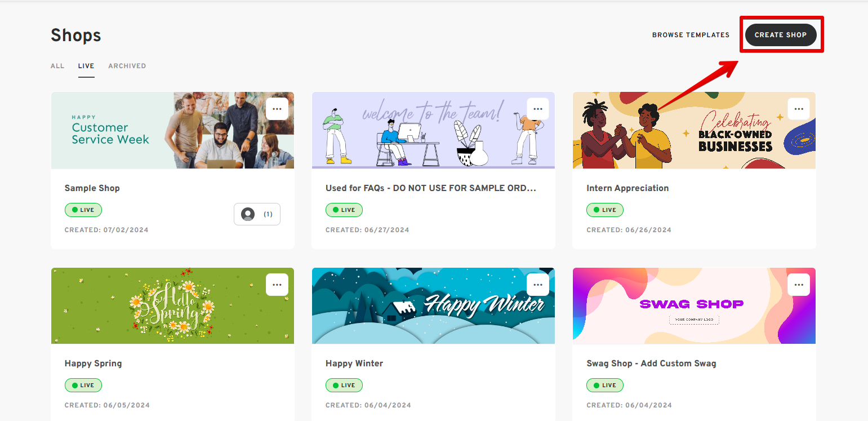Screen dimensions: 868x421
Task: Open the three-dot menu on Sample Shop card
Action: (277, 109)
